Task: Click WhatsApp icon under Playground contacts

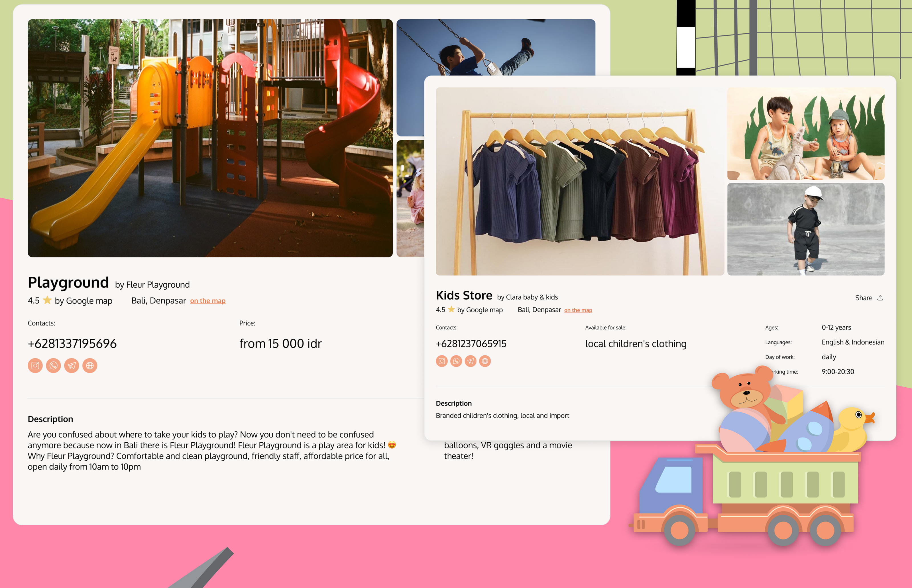Action: coord(54,365)
